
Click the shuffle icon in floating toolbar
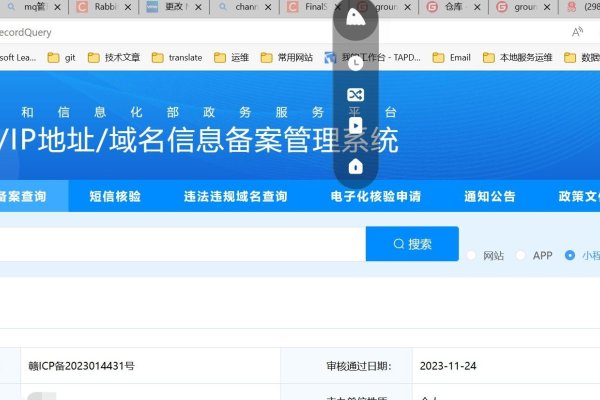pos(355,95)
